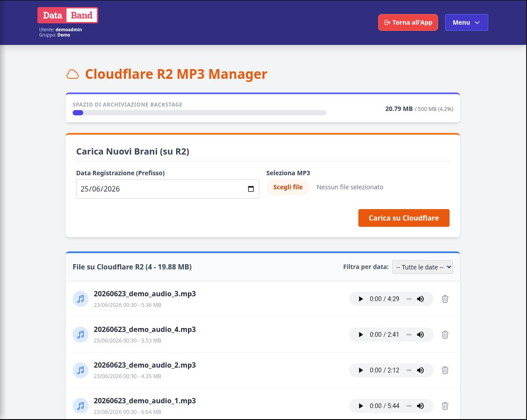Click 'Spazio di archiviazione Backstage' label
The width and height of the screenshot is (527, 420).
[x=127, y=104]
